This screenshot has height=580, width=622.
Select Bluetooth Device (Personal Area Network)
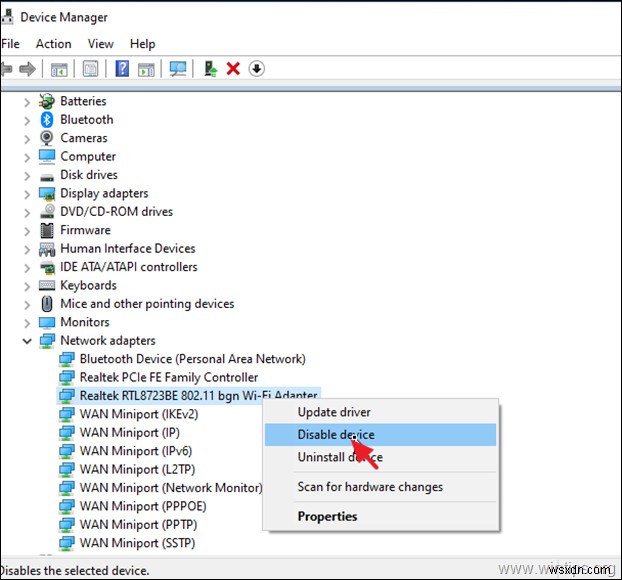tap(192, 359)
